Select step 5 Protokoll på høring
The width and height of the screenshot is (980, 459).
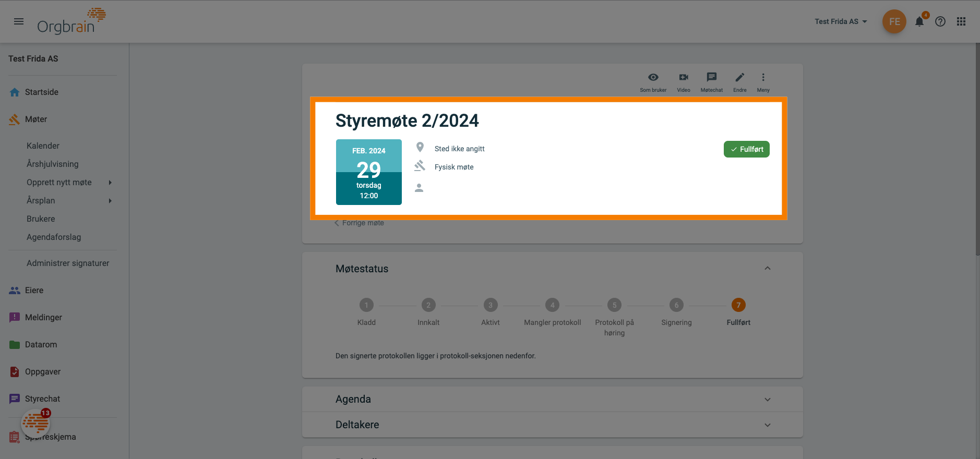(614, 305)
